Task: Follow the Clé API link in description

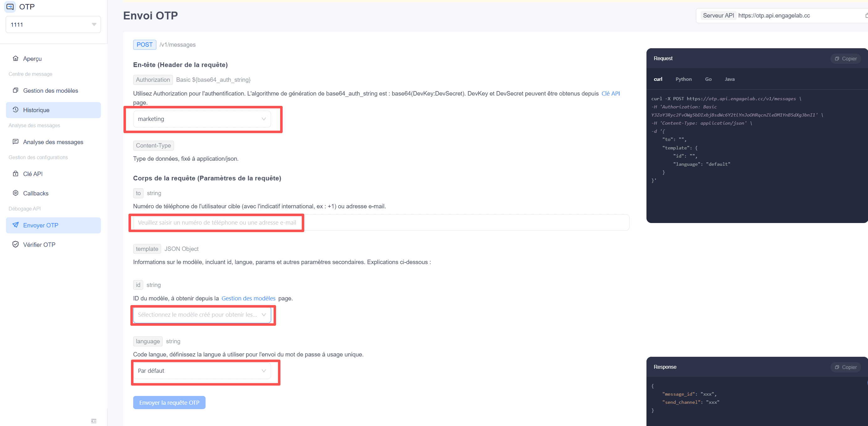Action: point(610,94)
